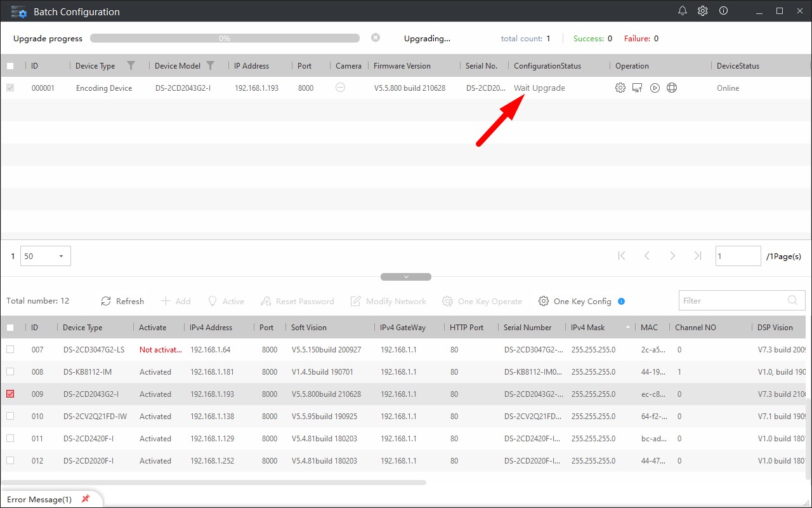Open web browser globe icon for device
Image resolution: width=812 pixels, height=508 pixels.
(672, 88)
